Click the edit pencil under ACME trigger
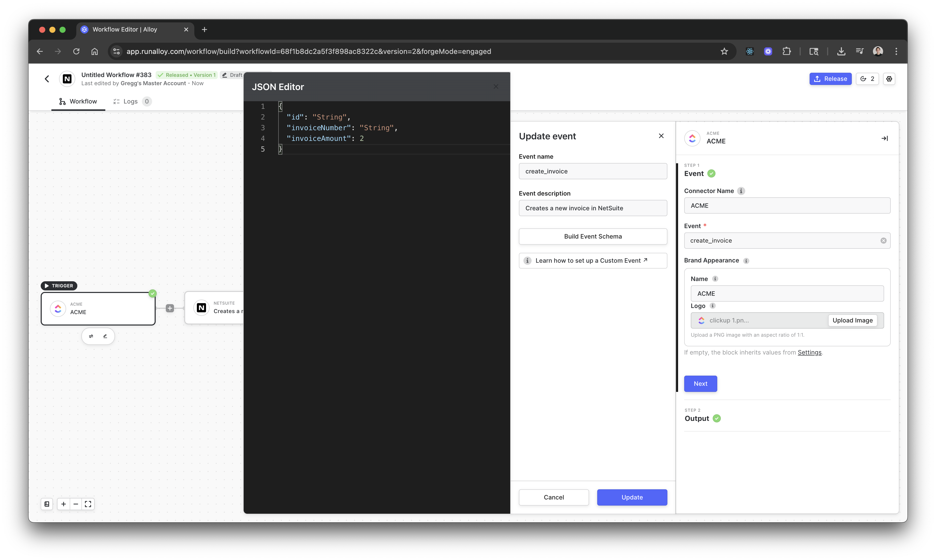This screenshot has width=936, height=560. pos(105,336)
